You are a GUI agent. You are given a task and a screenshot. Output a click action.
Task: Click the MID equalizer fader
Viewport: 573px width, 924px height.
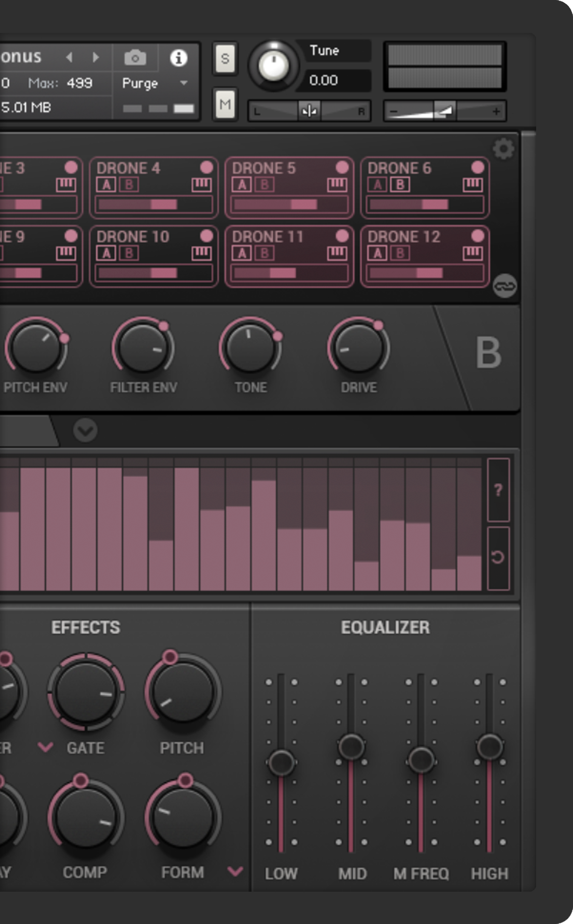(351, 746)
